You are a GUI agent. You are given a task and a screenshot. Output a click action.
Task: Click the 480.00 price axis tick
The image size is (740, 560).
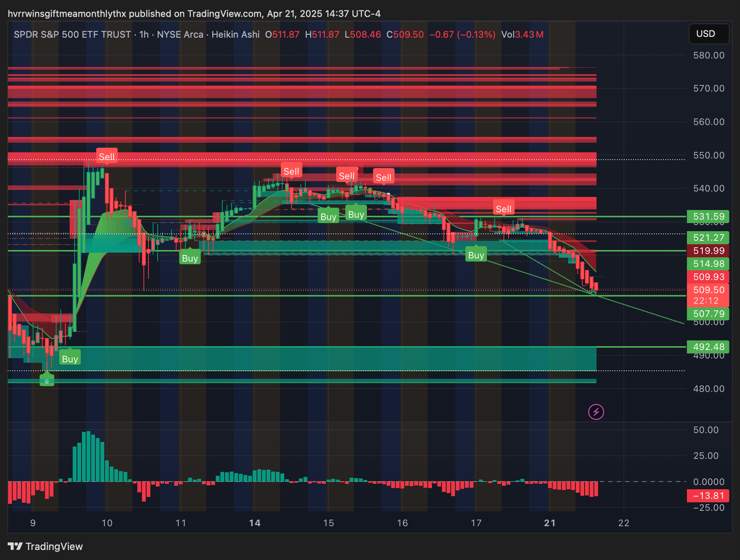(708, 389)
